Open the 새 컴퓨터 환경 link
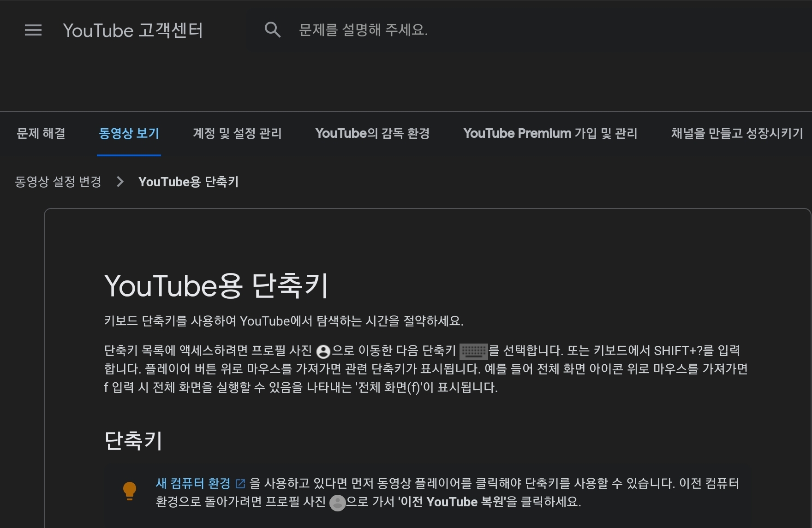Image resolution: width=812 pixels, height=528 pixels. click(193, 483)
